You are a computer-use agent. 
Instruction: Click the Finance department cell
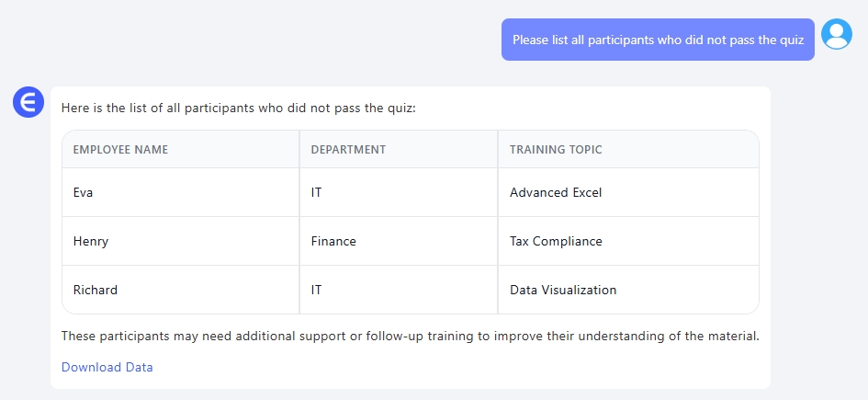[x=333, y=242]
